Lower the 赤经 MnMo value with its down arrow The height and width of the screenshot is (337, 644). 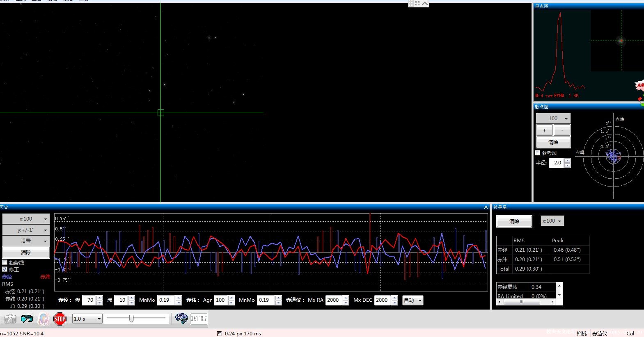tap(179, 303)
